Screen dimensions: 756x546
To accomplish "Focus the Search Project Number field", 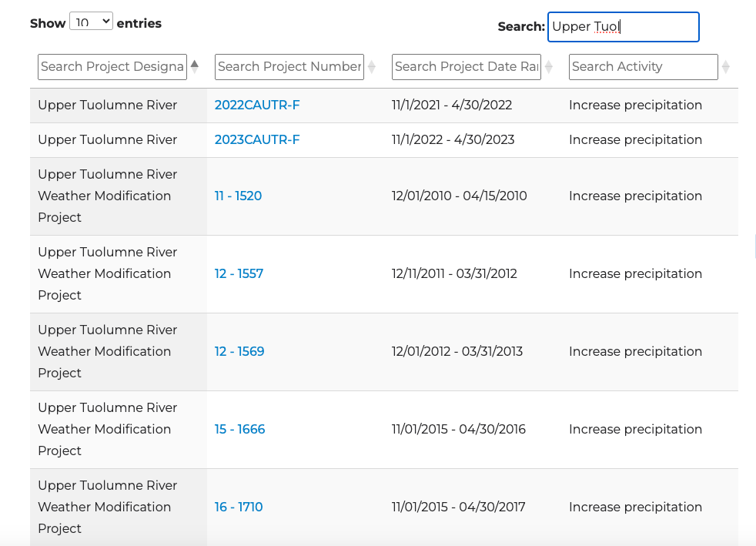I will 289,66.
